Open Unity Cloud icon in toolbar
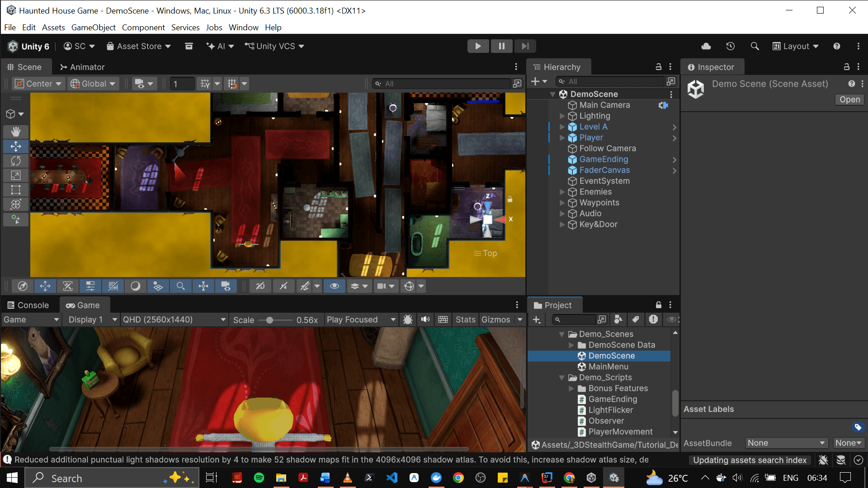The height and width of the screenshot is (488, 868). (x=706, y=46)
